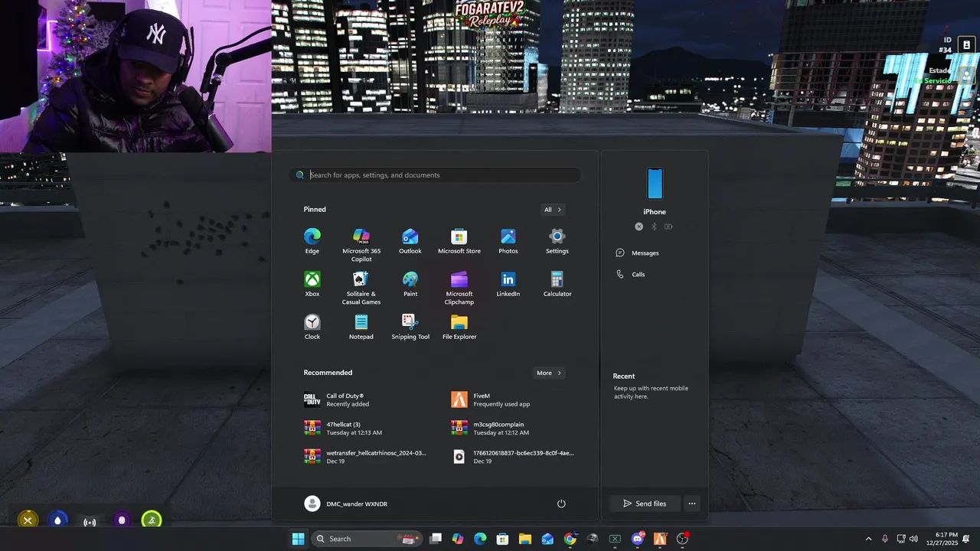Open the phone panel more options ellipsis

click(x=692, y=504)
